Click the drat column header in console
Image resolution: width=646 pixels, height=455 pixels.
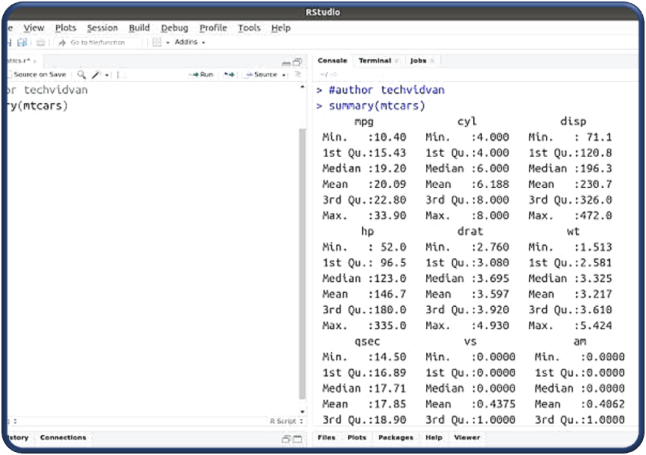click(x=470, y=231)
